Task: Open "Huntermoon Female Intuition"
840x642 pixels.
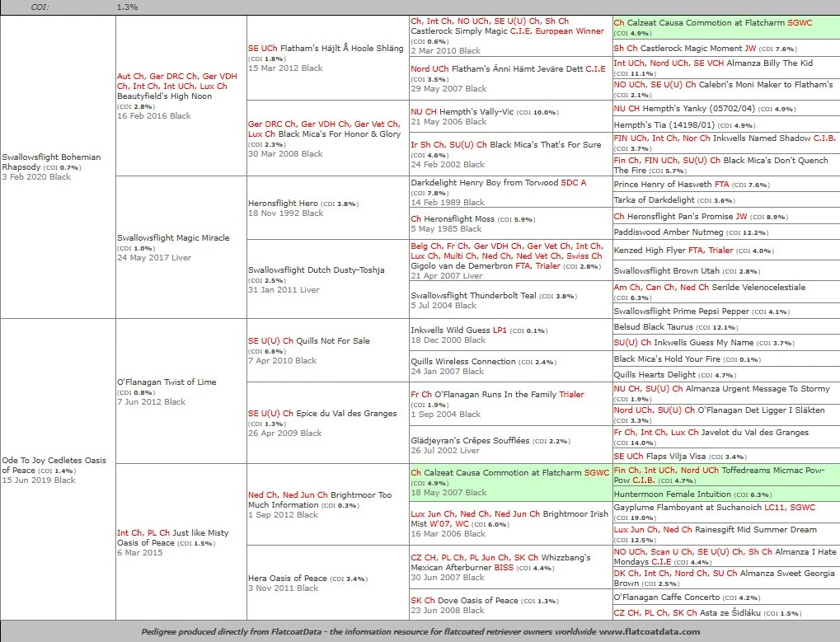Action: click(673, 494)
